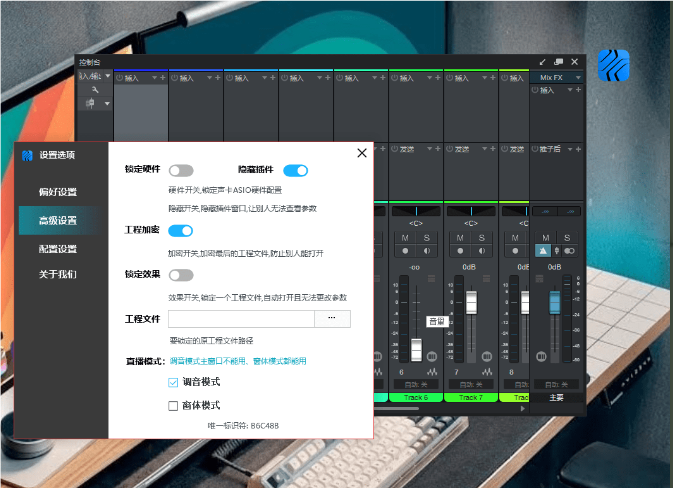Add an insert on the Track 6 channel with plus
Screen dimensions: 673x488
click(438, 77)
